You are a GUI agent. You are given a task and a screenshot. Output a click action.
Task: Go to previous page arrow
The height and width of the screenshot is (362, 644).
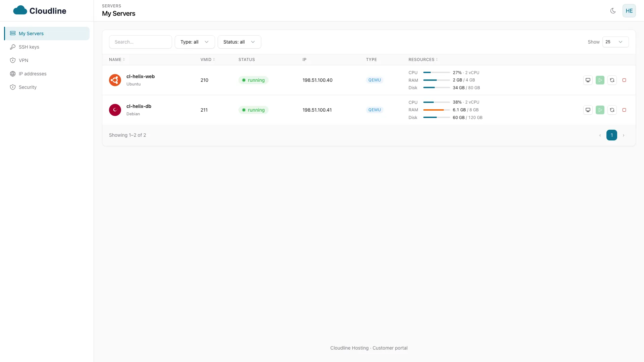(x=600, y=135)
